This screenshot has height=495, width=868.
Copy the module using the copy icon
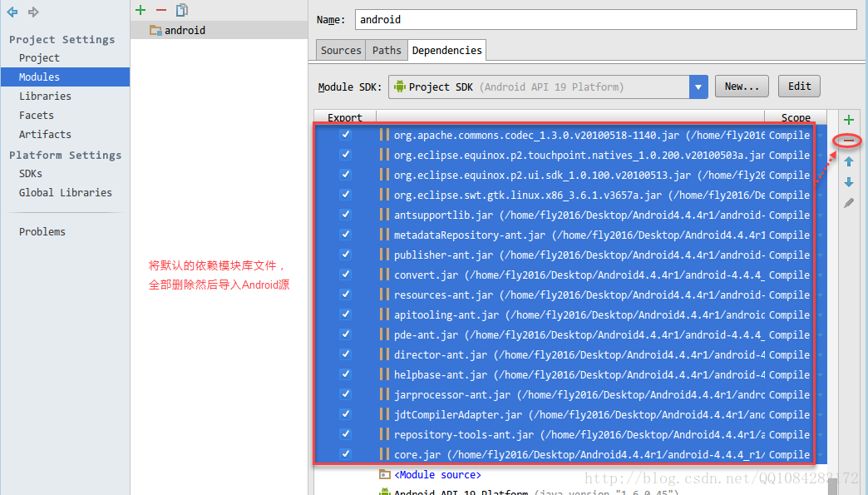click(181, 10)
